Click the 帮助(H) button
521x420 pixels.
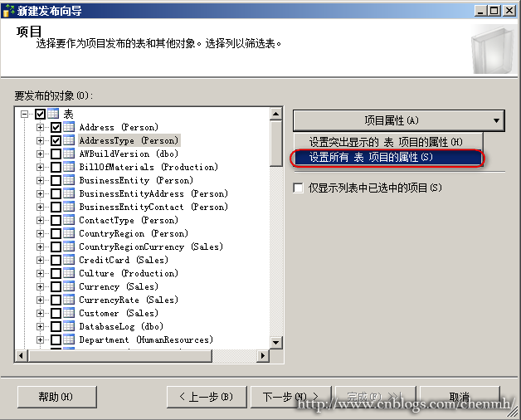tap(56, 397)
